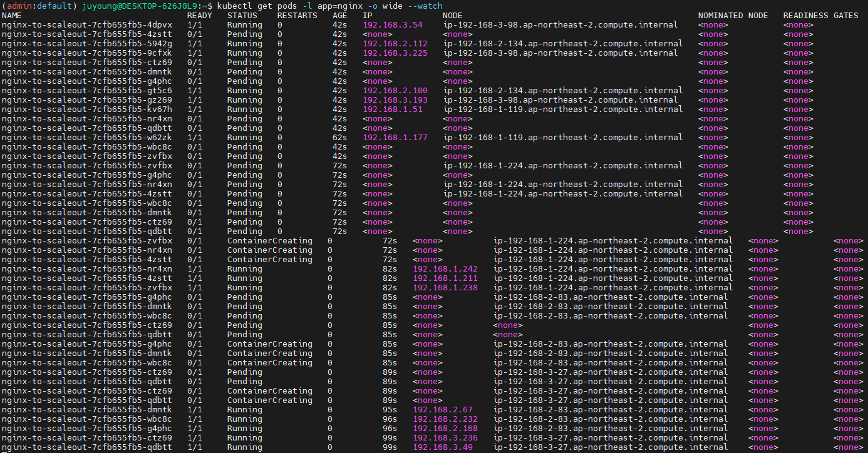Click IP address 192.168.1.51
This screenshot has width=868, height=453.
[393, 109]
